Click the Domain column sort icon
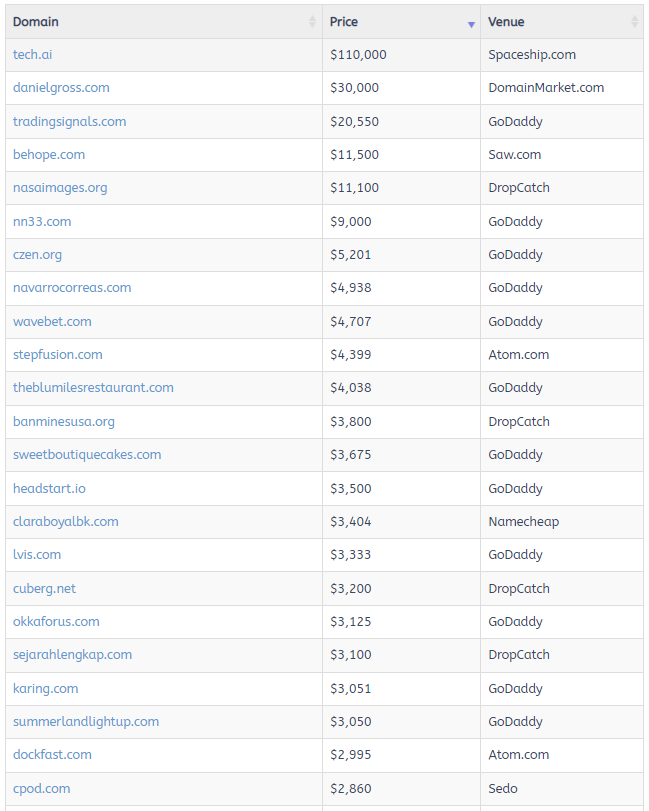This screenshot has height=811, width=649. (313, 22)
